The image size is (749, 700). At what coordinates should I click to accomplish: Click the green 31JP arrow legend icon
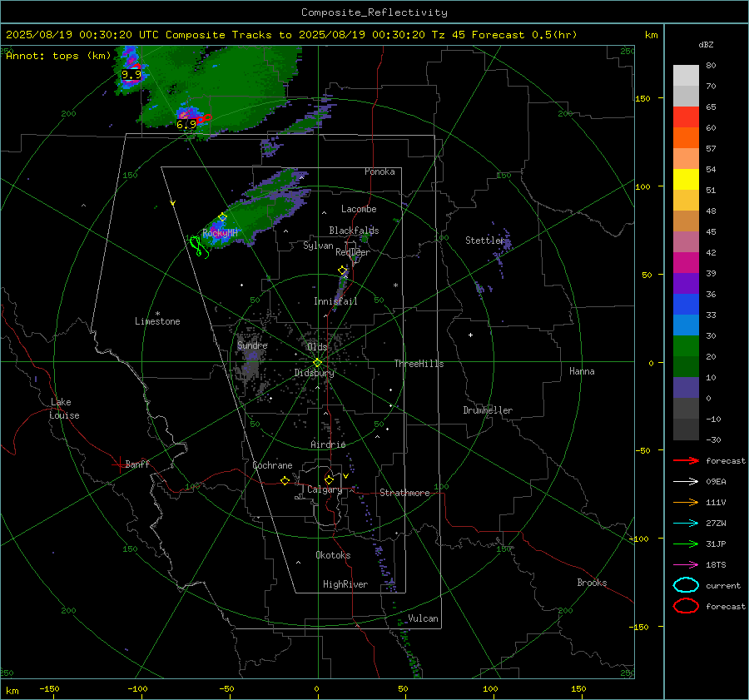click(687, 544)
